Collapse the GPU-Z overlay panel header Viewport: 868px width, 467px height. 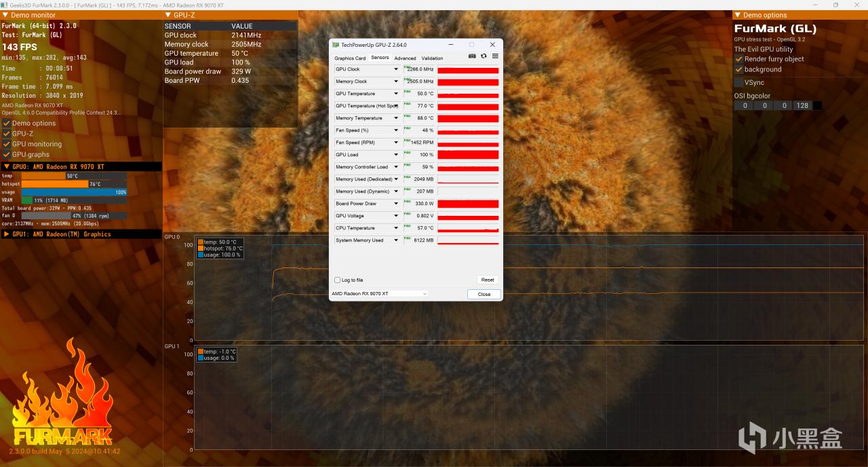pyautogui.click(x=168, y=15)
